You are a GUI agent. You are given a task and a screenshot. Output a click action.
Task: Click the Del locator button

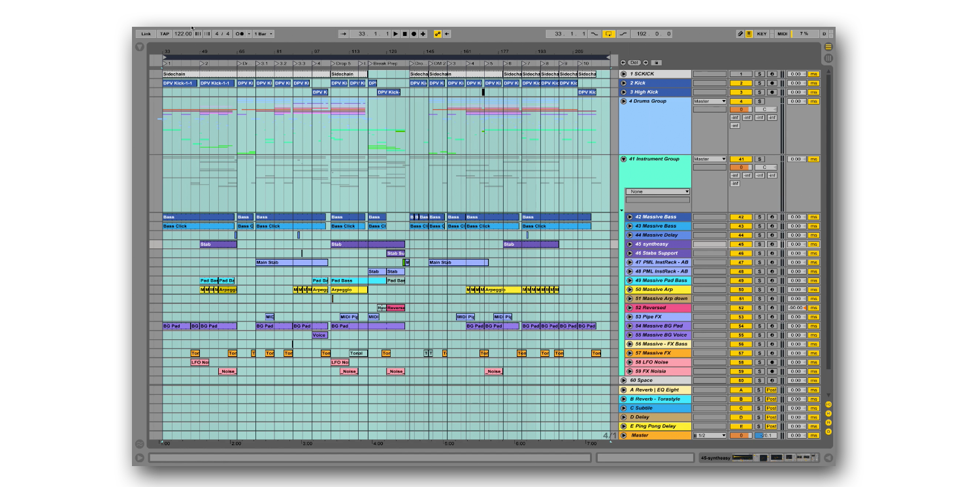[x=634, y=63]
